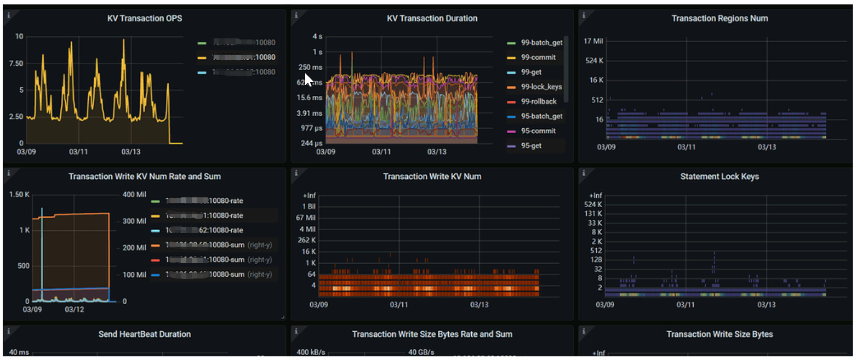
Task: Open info icon of Transaction Write KV Num Rate and Sum
Action: tap(8, 173)
